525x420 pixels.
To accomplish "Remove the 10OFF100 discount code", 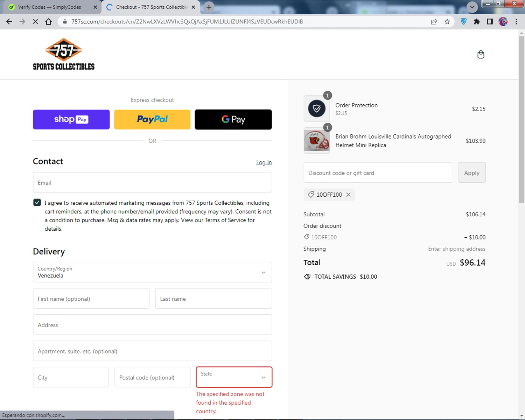I will pos(348,195).
